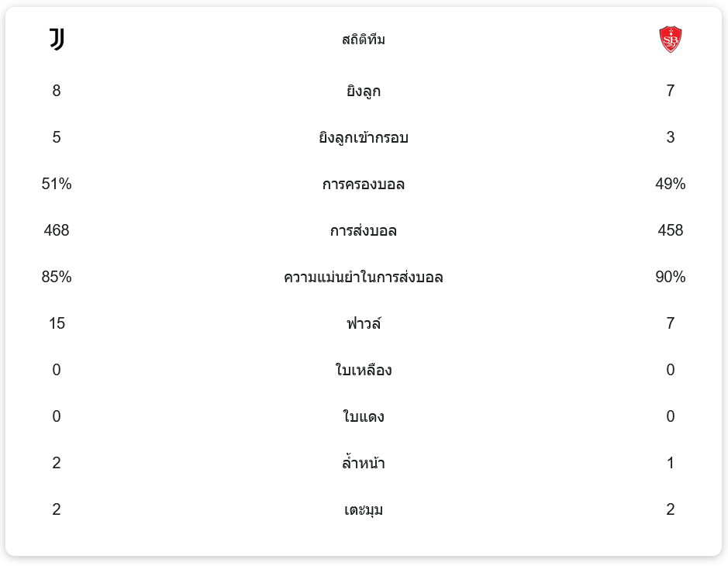Select the สถิติทีม header title
Viewport: 728px width, 566px height.
point(364,40)
